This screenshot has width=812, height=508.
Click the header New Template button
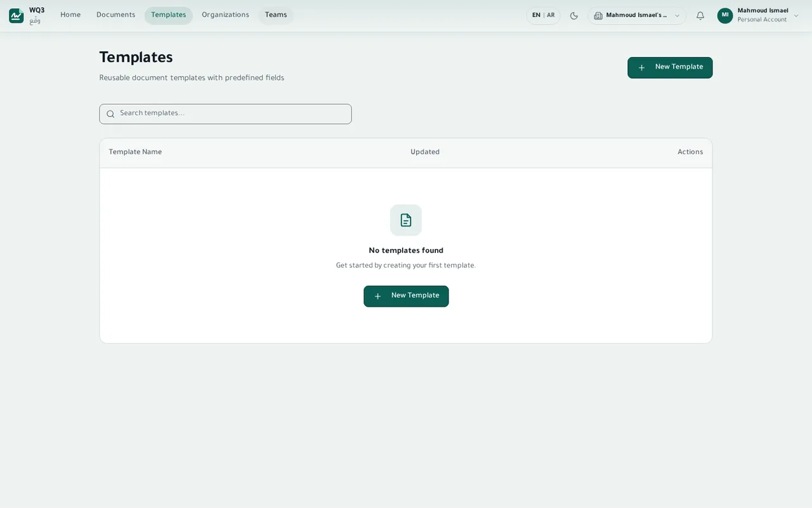coord(670,68)
